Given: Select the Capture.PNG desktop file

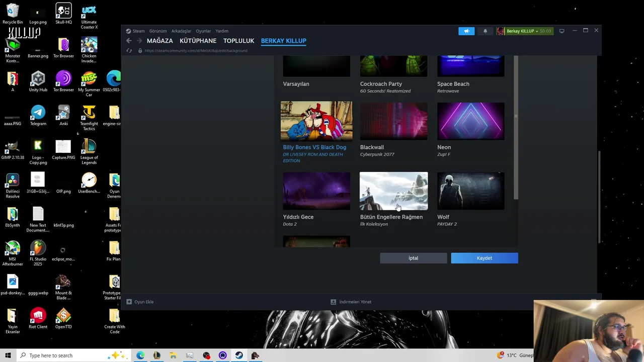Looking at the screenshot, I should click(x=63, y=149).
